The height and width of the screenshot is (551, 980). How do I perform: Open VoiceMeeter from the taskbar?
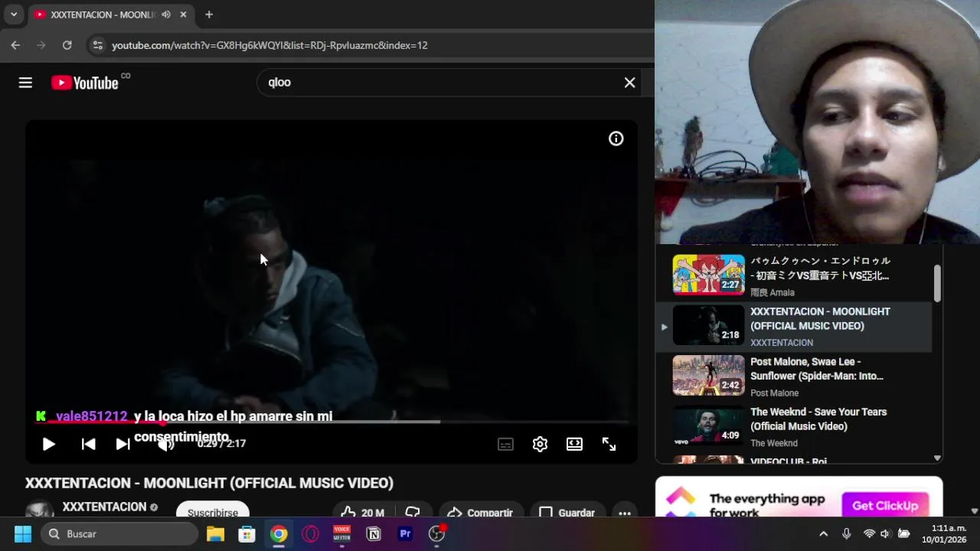[x=341, y=534]
